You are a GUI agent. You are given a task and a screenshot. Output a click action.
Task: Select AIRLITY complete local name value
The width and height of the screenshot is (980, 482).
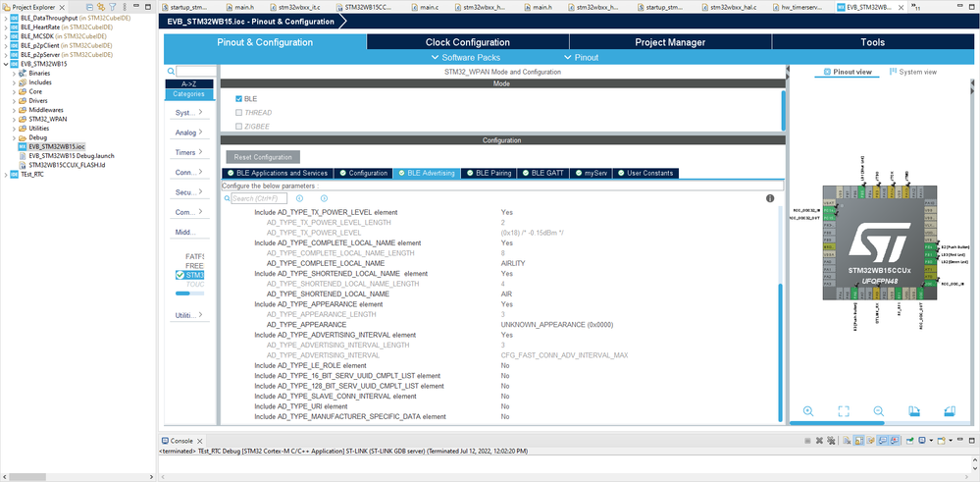(513, 263)
